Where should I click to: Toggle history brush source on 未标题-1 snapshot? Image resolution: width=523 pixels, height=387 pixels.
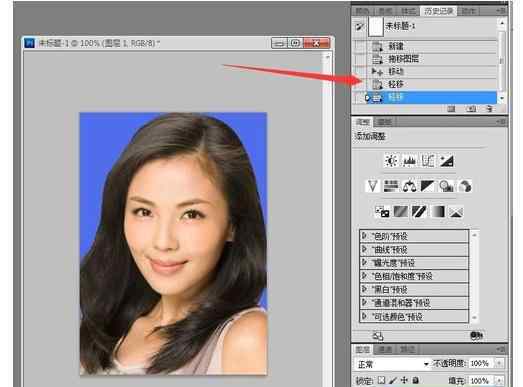pos(359,27)
